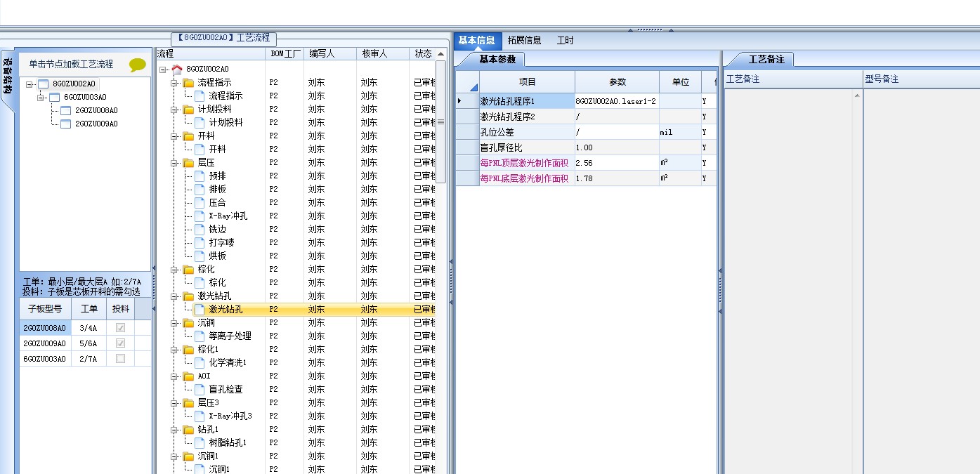Click the 1.78 parameter value cell

pos(617,178)
